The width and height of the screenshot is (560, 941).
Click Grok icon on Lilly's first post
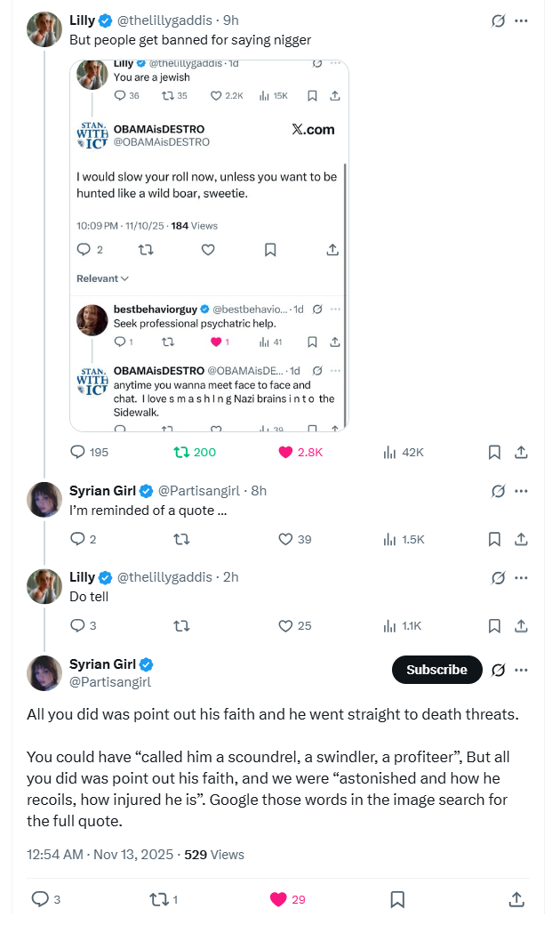pyautogui.click(x=499, y=20)
